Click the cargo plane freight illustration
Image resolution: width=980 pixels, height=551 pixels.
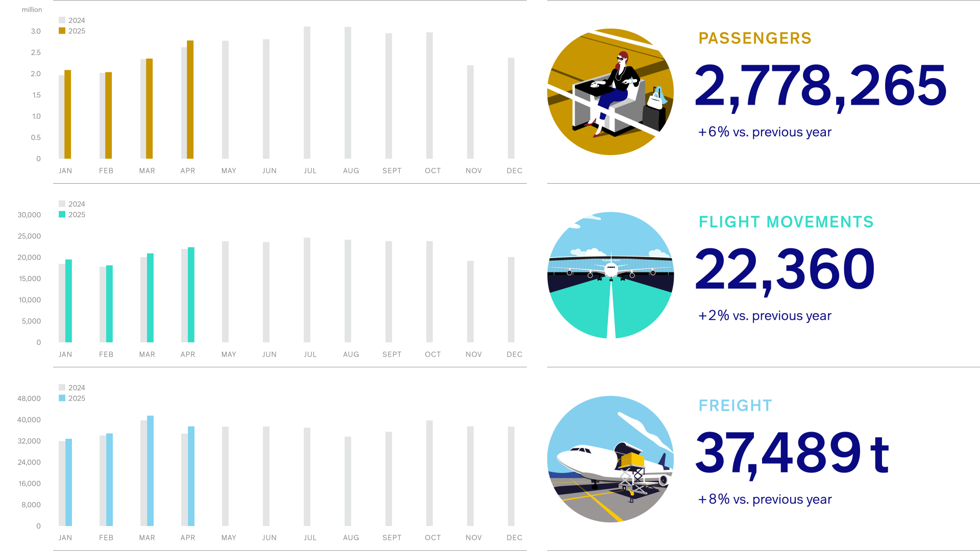[610, 459]
